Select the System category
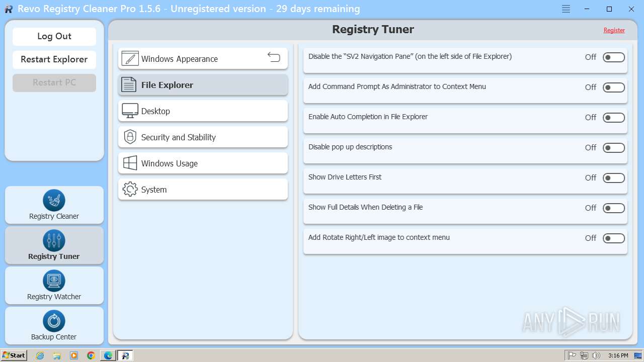 tap(203, 190)
